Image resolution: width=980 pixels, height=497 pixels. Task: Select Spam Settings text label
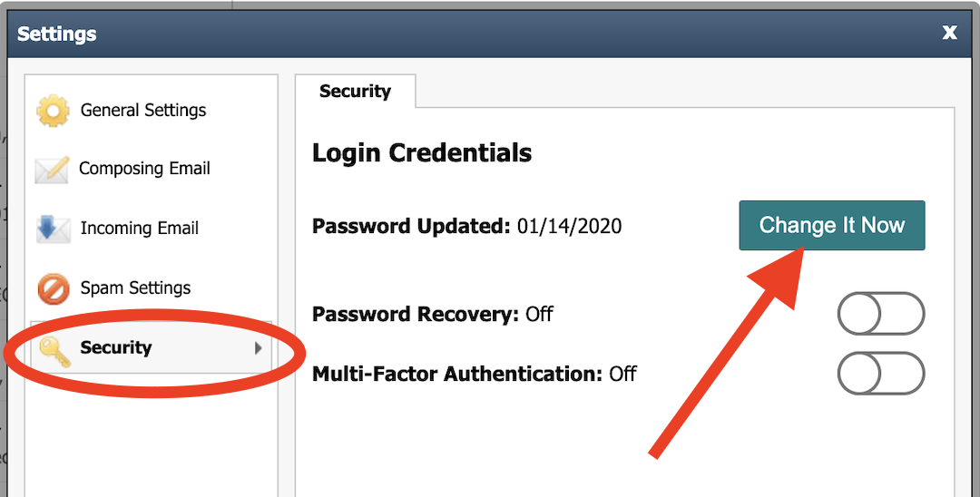[x=135, y=287]
